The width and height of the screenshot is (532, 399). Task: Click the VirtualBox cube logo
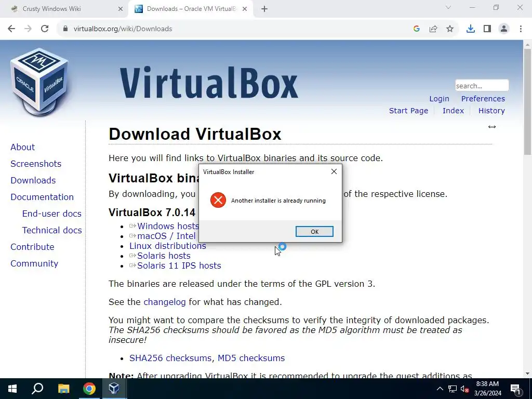coord(39,82)
